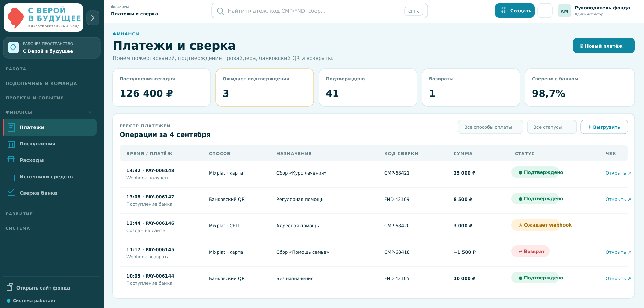The height and width of the screenshot is (308, 644).
Task: Click the Платежи document icon
Action: [x=11, y=127]
